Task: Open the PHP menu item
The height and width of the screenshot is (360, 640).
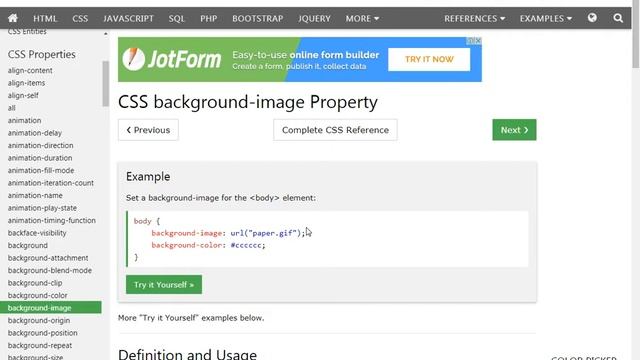Action: coord(209,19)
